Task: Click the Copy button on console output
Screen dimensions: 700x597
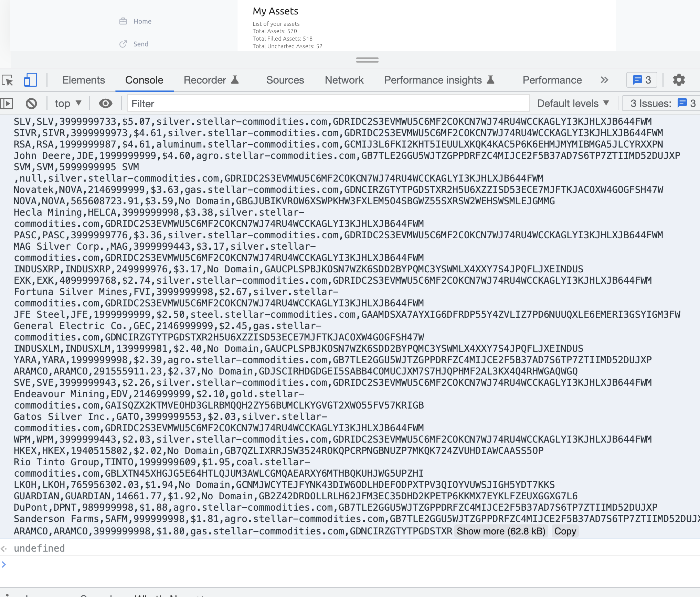Action: (x=565, y=531)
